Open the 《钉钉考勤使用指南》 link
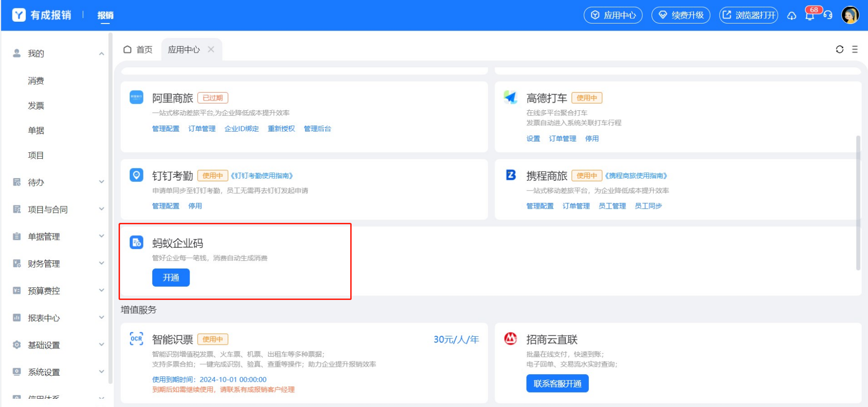Screen dimensions: 868x407 point(262,176)
